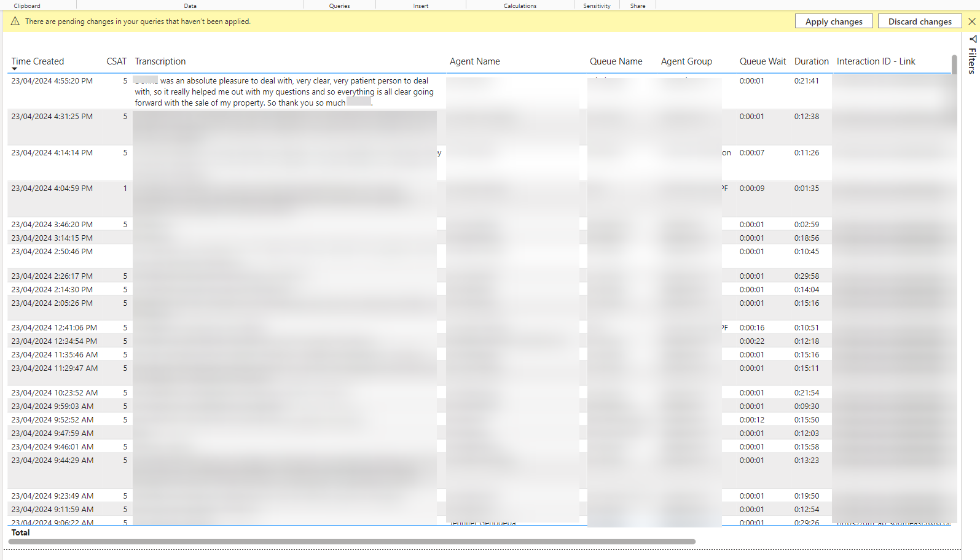
Task: Select the Duration value 0:09:30
Action: click(x=807, y=406)
